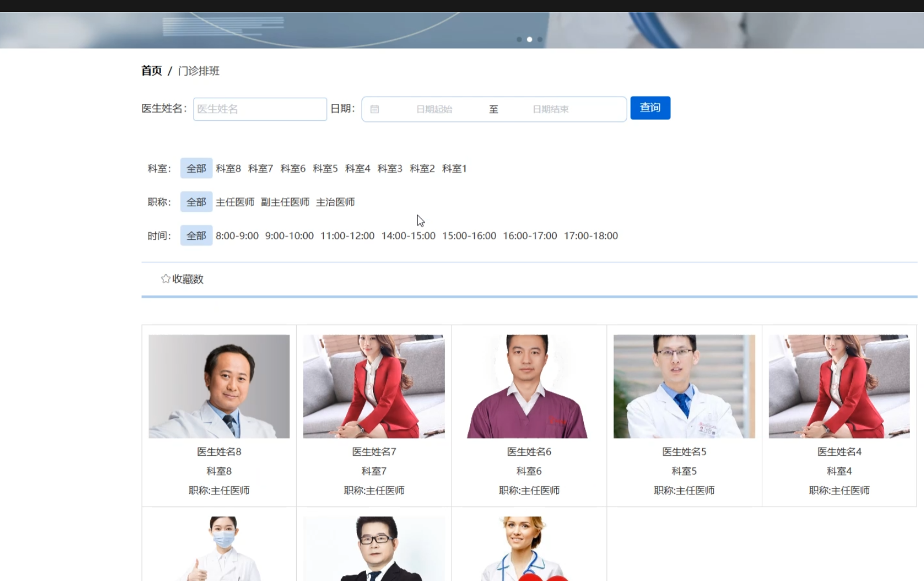
Task: Choose 副主任医师 title filter
Action: [x=285, y=202]
